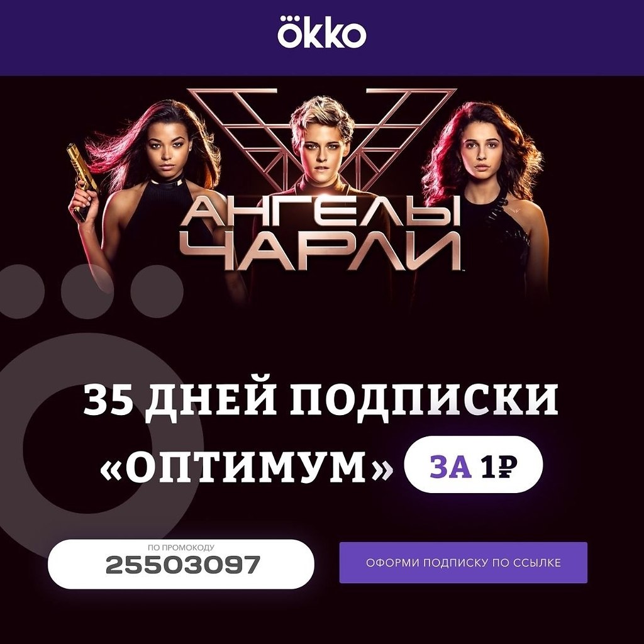Screen dimensions: 644x644
Task: Click the gold choker necklace
Action: coord(167,180)
